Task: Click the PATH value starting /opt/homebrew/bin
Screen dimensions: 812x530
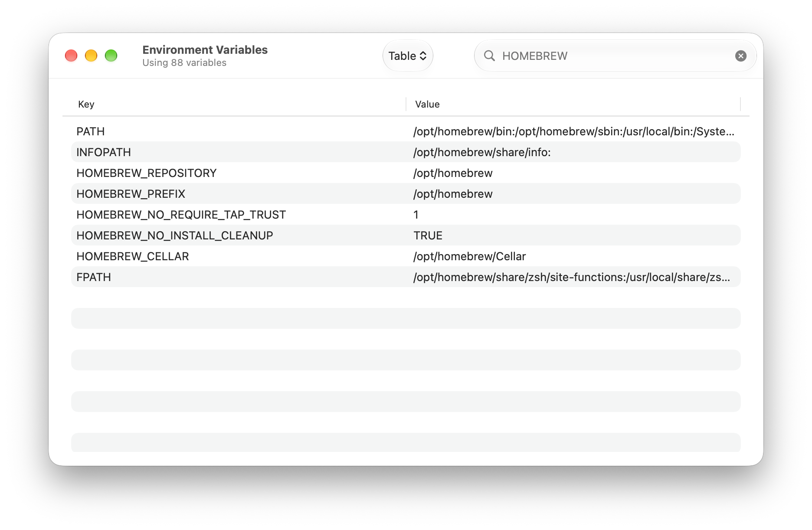Action: [574, 131]
